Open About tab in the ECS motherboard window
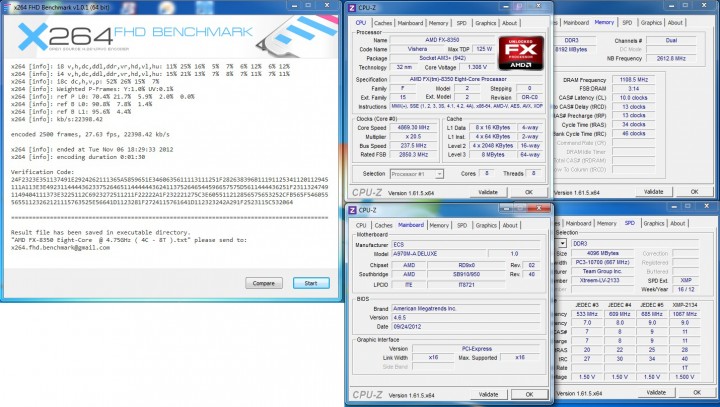The image size is (720, 407). tap(510, 225)
